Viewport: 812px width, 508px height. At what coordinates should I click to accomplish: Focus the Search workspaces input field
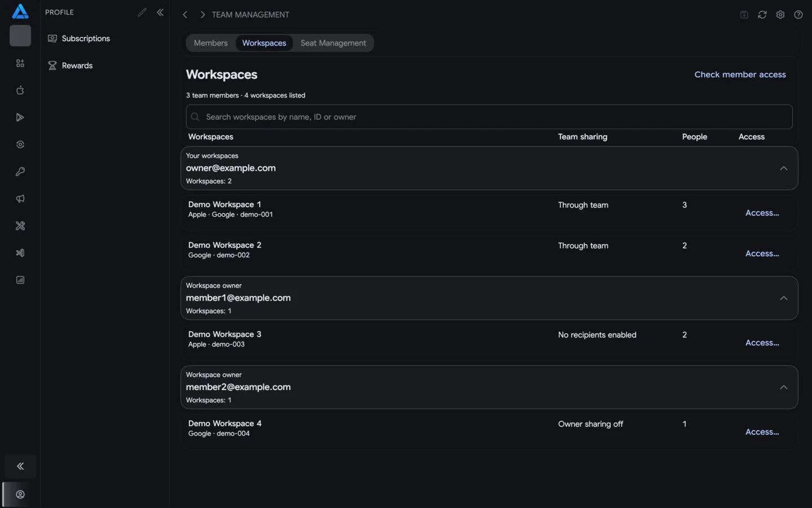click(x=489, y=117)
